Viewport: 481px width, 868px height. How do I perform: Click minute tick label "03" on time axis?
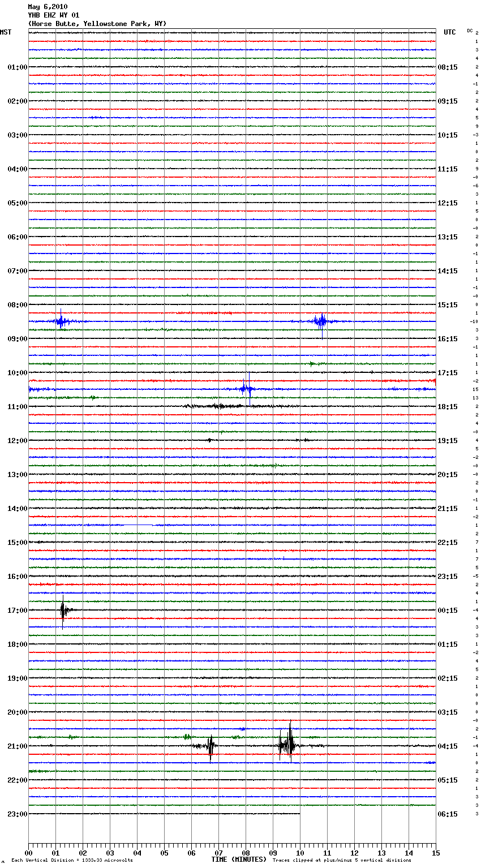point(110,853)
